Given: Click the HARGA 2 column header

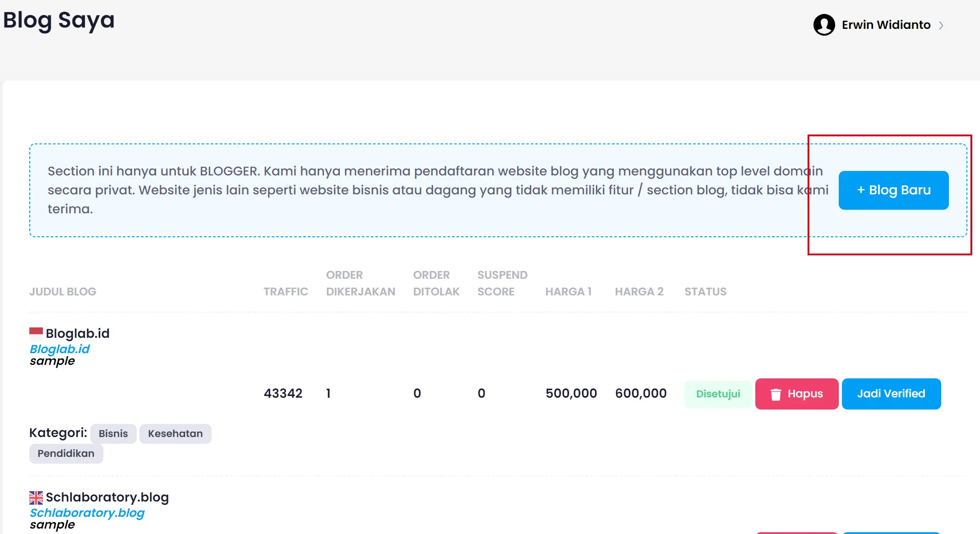Looking at the screenshot, I should tap(639, 291).
